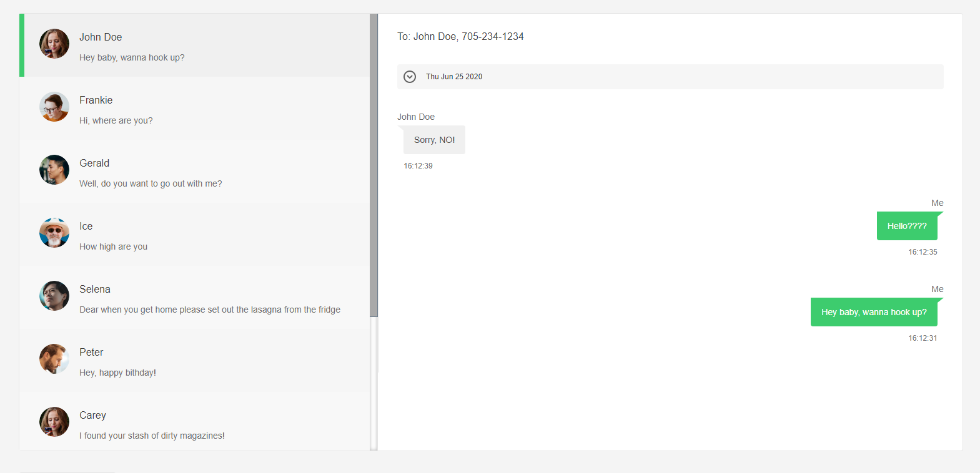Open Selena's lasagna message preview
Image resolution: width=980 pixels, height=473 pixels.
pos(209,310)
